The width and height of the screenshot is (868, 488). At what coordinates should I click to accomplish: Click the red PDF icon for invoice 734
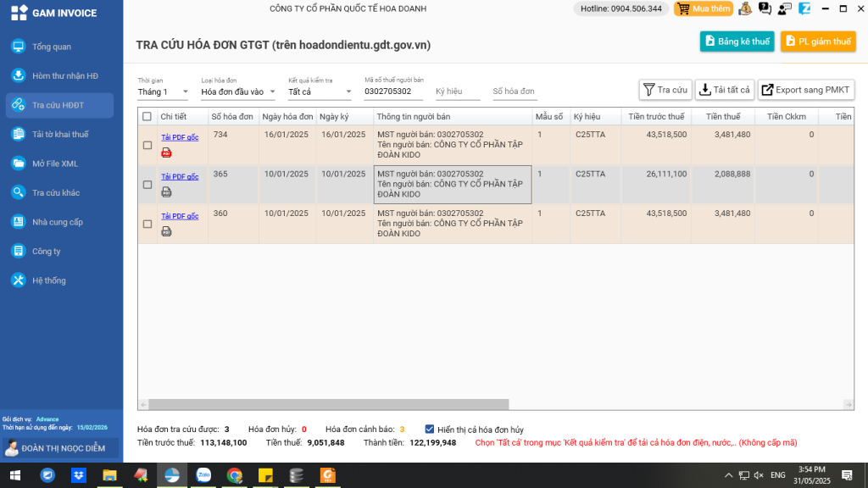(x=166, y=152)
